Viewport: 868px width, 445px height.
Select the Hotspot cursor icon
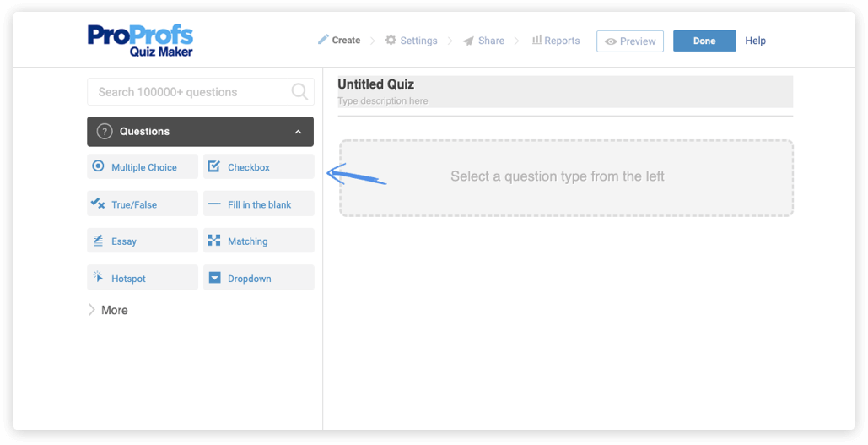(98, 277)
